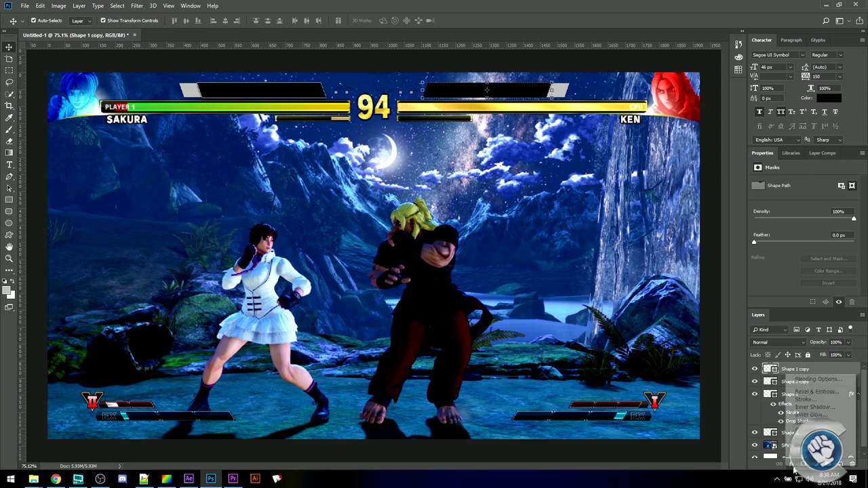Viewport: 868px width, 488px height.
Task: Filter layers for smart objects
Action: [840, 329]
